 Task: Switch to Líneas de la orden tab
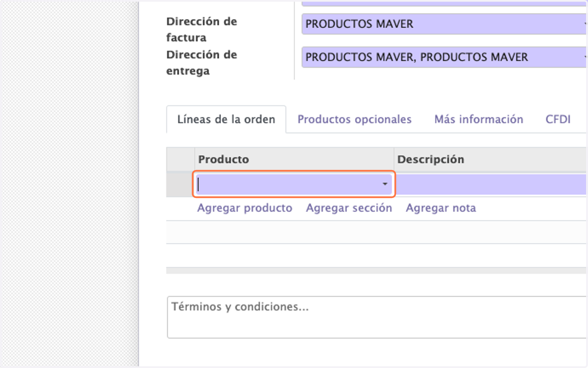[226, 120]
